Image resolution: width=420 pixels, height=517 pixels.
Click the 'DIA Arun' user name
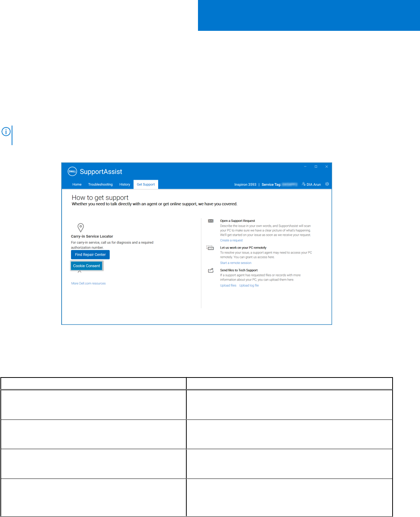point(314,185)
